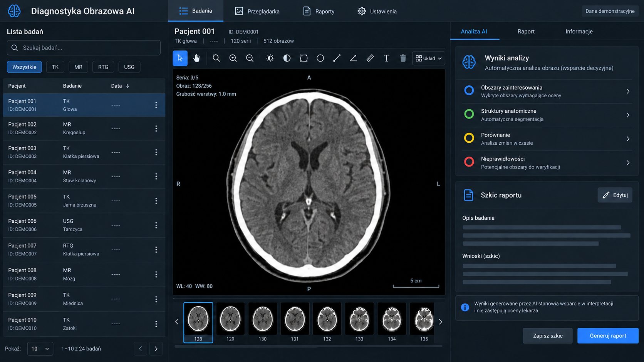The height and width of the screenshot is (362, 644).
Task: Delete annotations with trash icon
Action: 403,58
